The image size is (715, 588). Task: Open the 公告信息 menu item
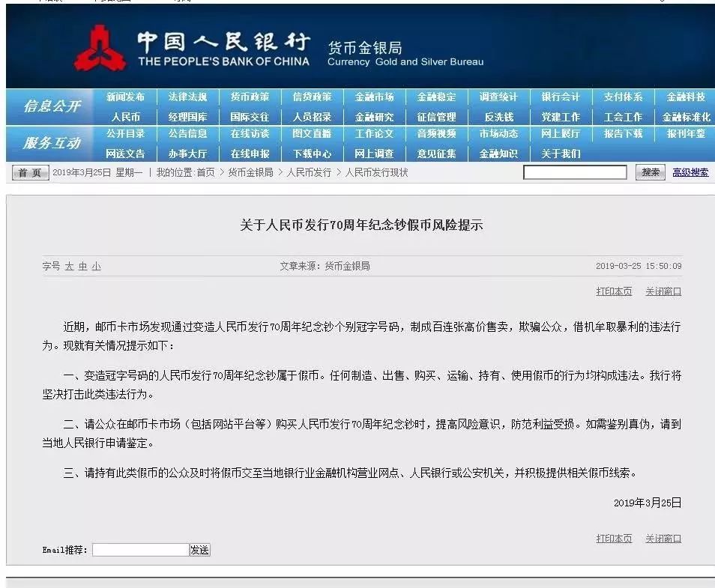(187, 133)
